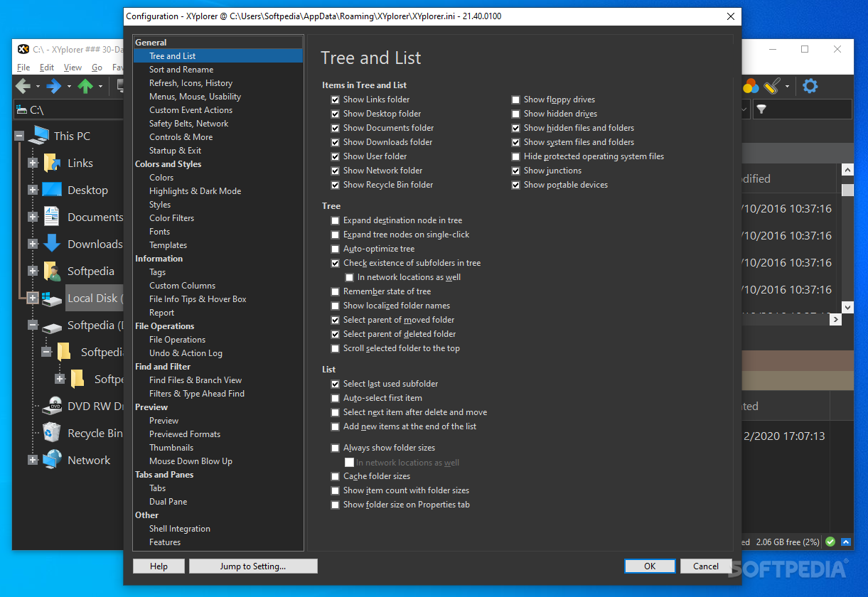Toggle Show Links folder checkbox

[336, 99]
